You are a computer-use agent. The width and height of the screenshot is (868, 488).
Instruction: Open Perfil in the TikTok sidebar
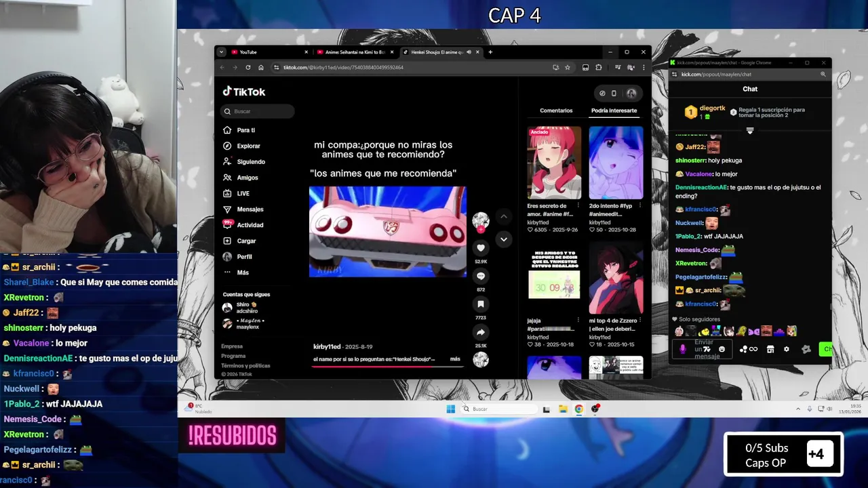[x=237, y=257]
